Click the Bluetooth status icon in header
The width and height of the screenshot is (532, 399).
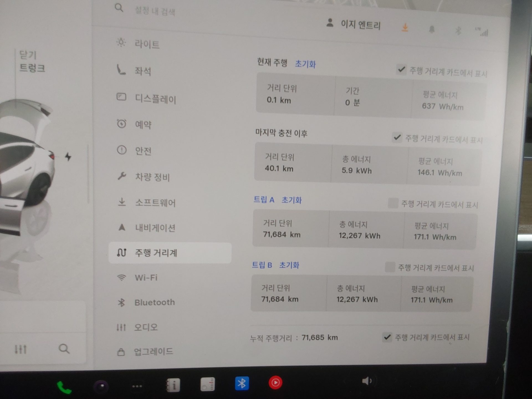click(458, 30)
